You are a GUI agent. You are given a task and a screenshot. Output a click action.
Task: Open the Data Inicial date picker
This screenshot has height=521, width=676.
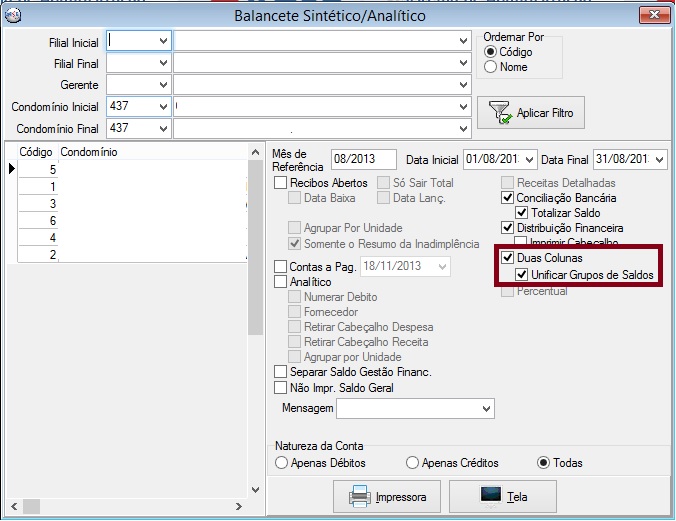529,160
